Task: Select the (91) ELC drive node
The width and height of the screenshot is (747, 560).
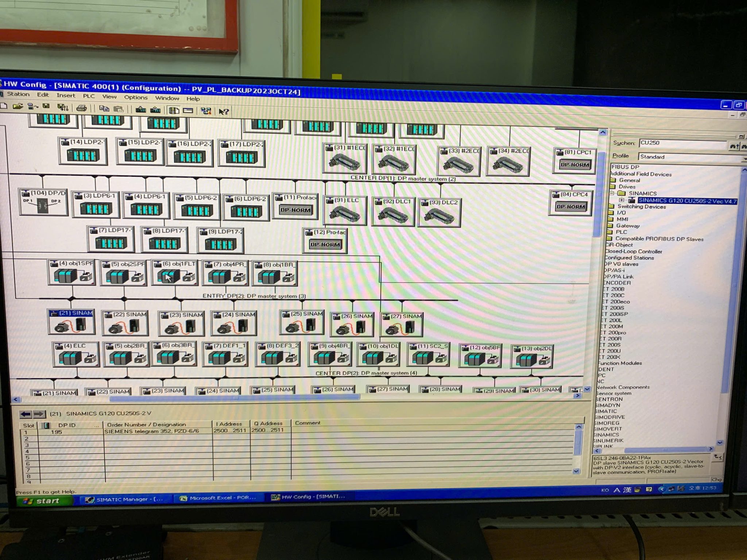Action: point(344,211)
